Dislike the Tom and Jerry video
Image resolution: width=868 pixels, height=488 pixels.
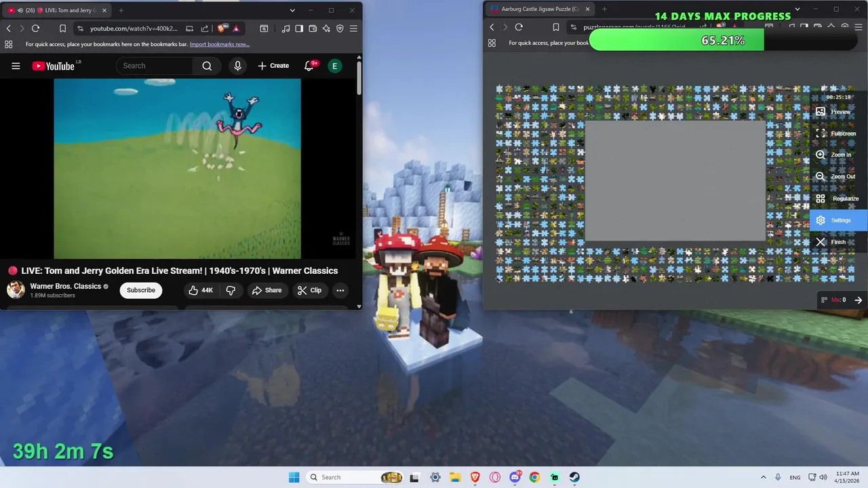(x=231, y=290)
